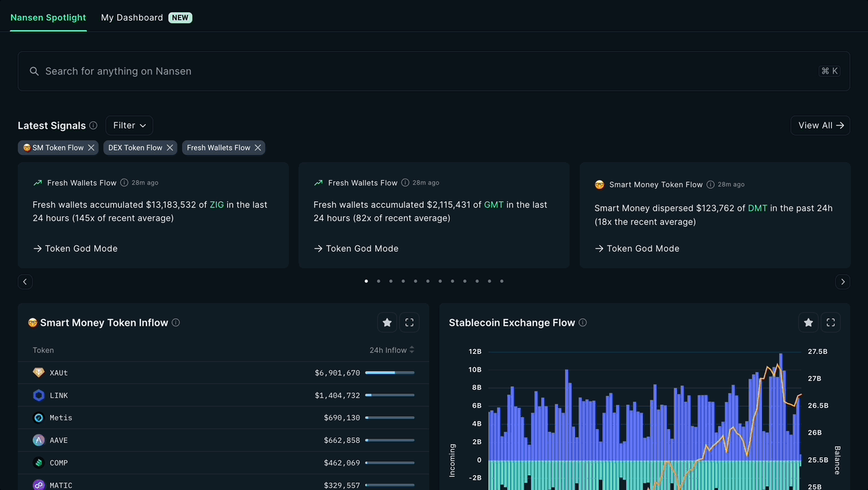
Task: Select the Nansen Spotlight tab
Action: 47,17
